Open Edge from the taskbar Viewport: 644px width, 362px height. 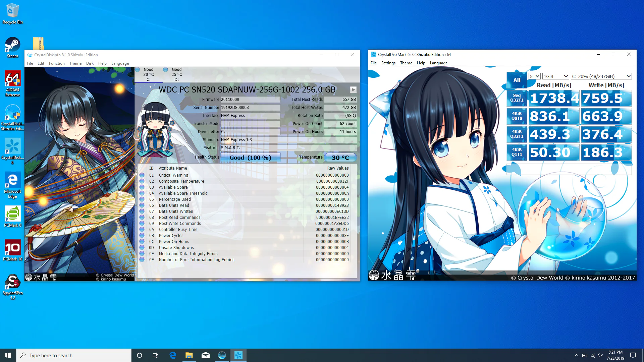[x=173, y=355]
